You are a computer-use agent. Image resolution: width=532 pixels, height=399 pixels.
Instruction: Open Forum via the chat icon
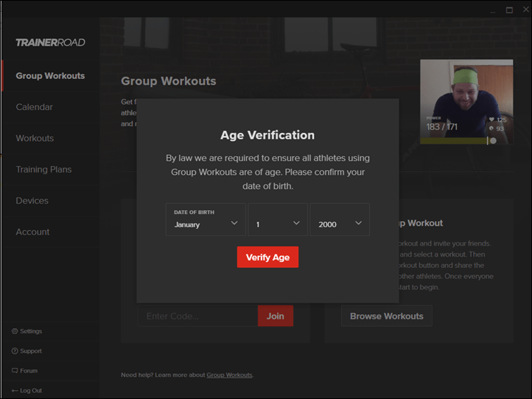[x=15, y=370]
